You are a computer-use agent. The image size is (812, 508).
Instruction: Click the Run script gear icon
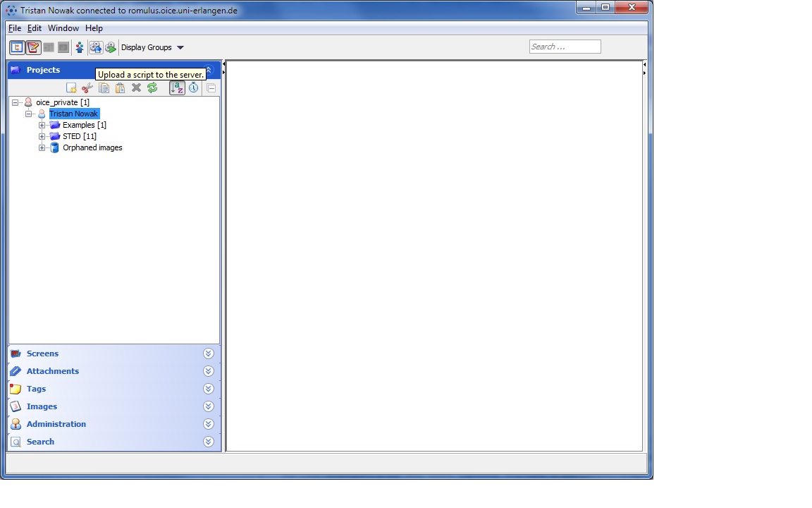click(111, 47)
